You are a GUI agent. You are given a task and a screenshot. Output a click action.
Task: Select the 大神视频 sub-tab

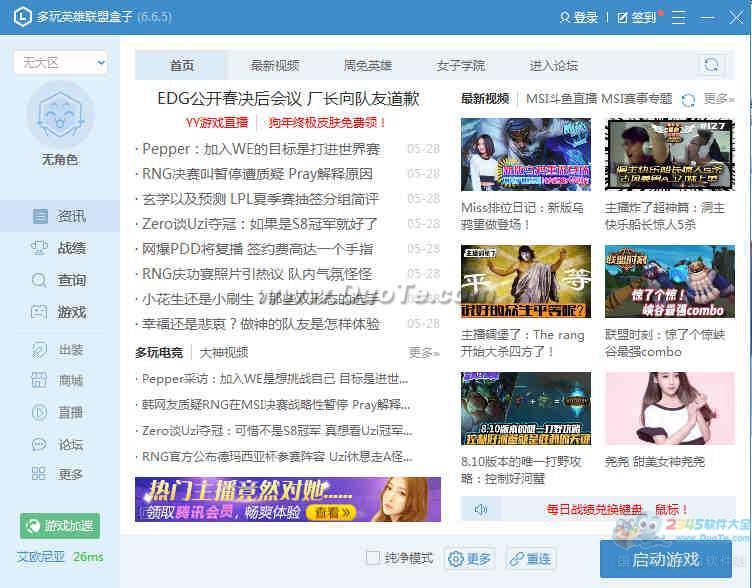coord(223,353)
